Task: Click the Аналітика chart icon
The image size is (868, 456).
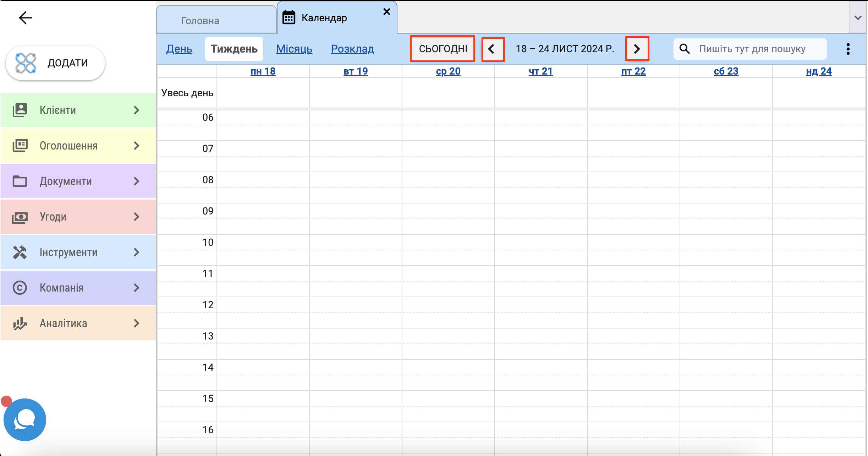Action: (x=20, y=323)
